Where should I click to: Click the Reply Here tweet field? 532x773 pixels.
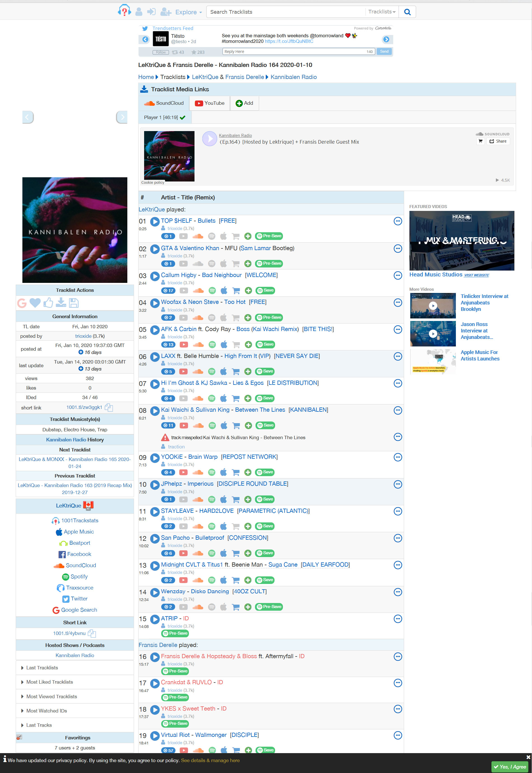click(298, 52)
